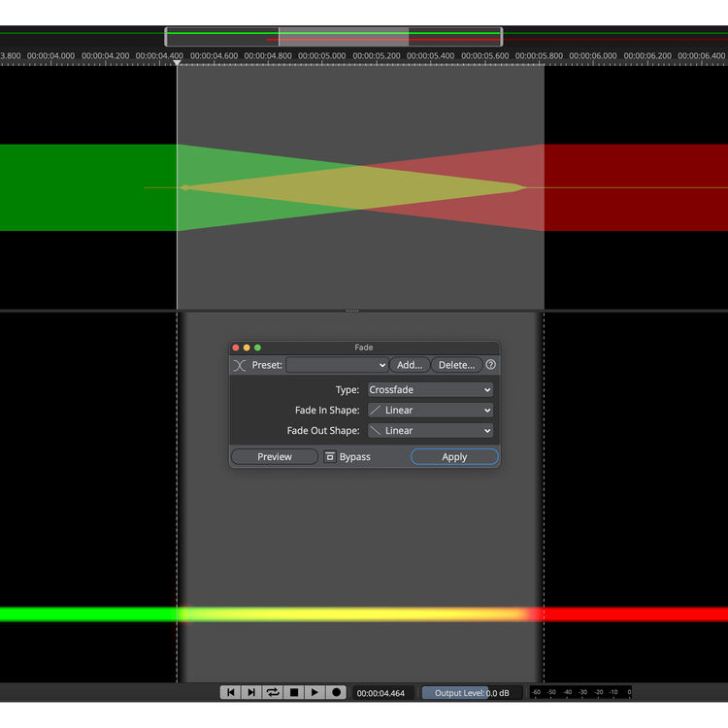Click the Bypass square icon
This screenshot has width=728, height=728.
tap(330, 457)
